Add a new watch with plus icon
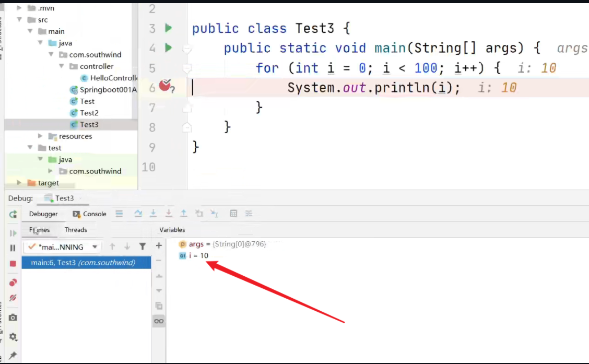Viewport: 589px width, 364px height. click(159, 245)
